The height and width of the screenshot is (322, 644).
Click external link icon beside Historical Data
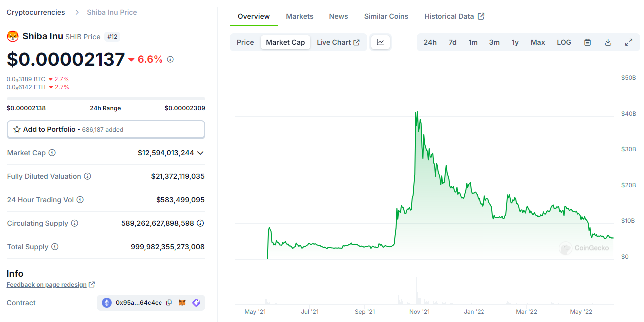pos(481,16)
